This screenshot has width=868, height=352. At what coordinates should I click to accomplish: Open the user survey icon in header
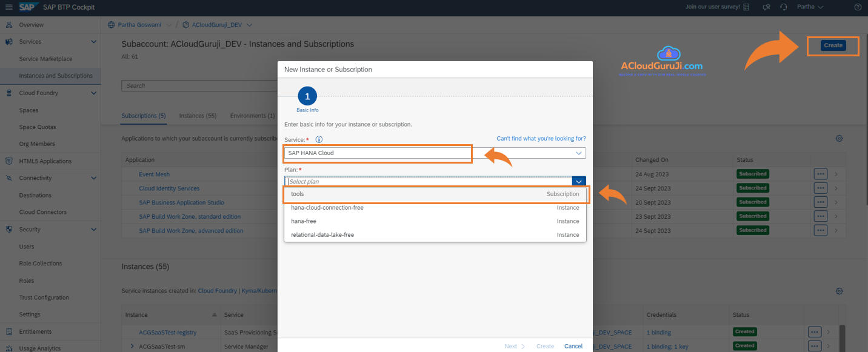pyautogui.click(x=746, y=7)
